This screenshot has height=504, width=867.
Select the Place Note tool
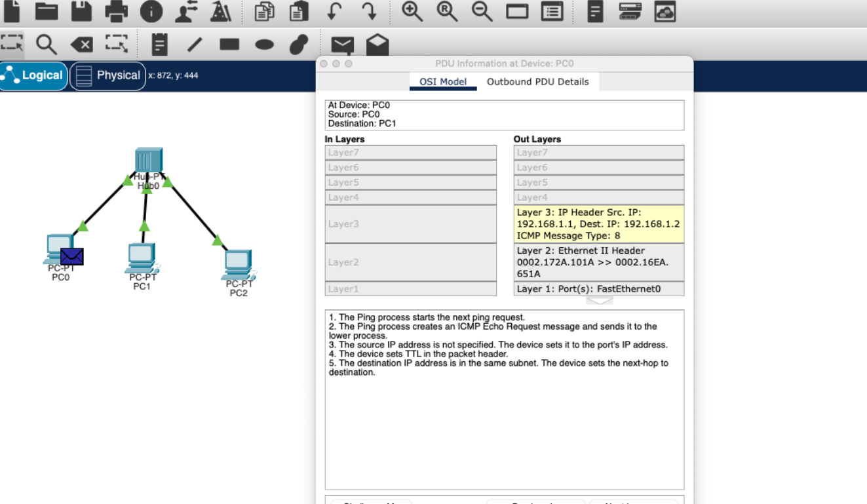[x=159, y=44]
